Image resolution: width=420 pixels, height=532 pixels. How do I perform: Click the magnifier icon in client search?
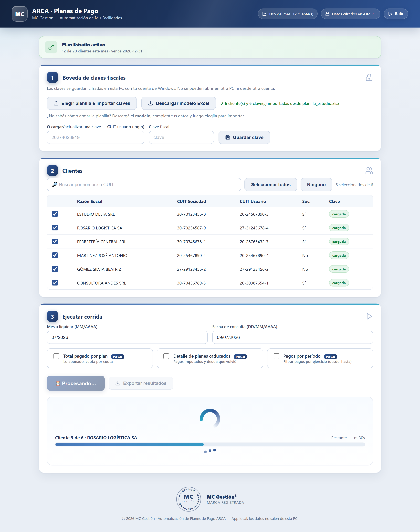click(x=55, y=185)
